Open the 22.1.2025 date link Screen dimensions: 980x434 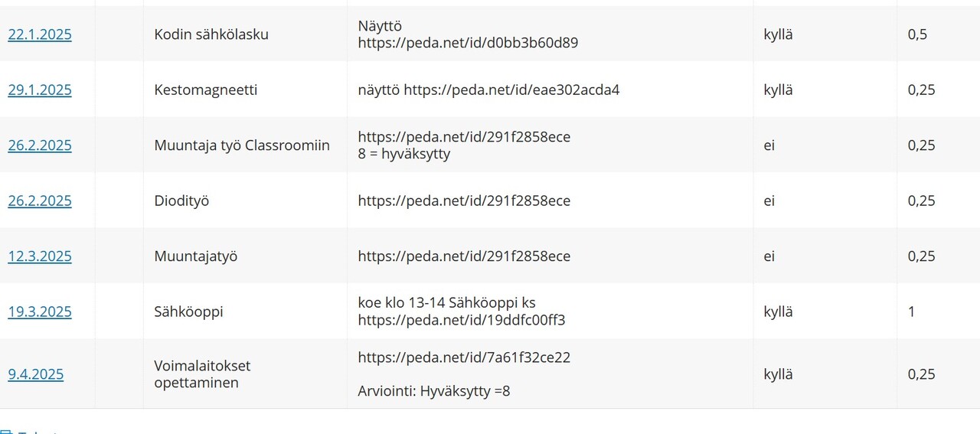[40, 34]
